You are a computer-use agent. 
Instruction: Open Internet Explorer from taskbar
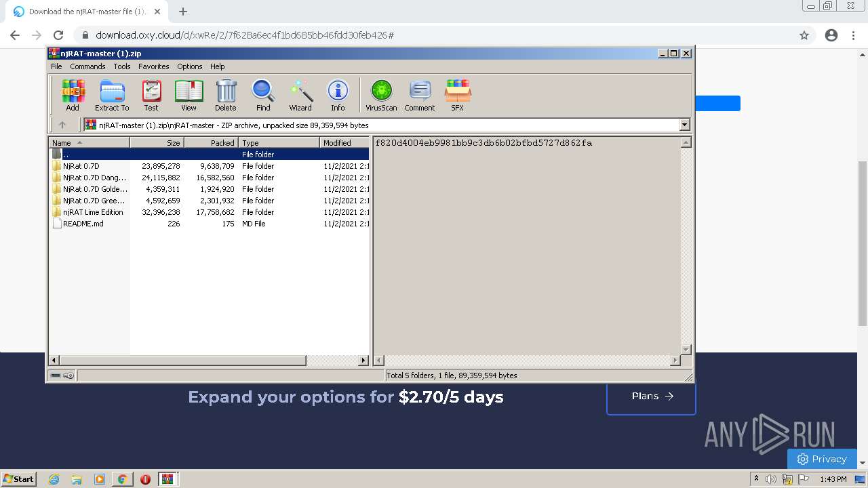pos(54,479)
